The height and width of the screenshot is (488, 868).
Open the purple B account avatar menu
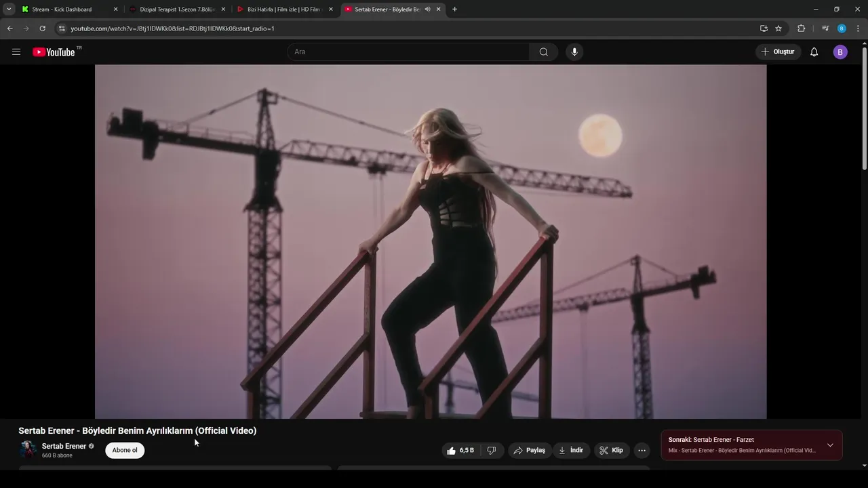[840, 52]
